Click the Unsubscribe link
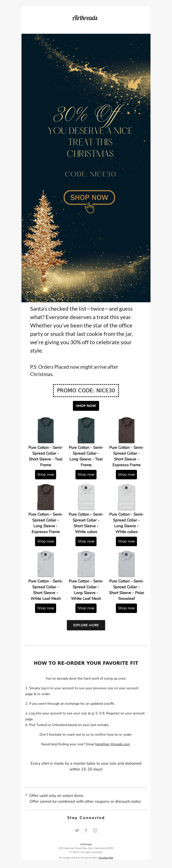172x868 pixels. click(106, 857)
